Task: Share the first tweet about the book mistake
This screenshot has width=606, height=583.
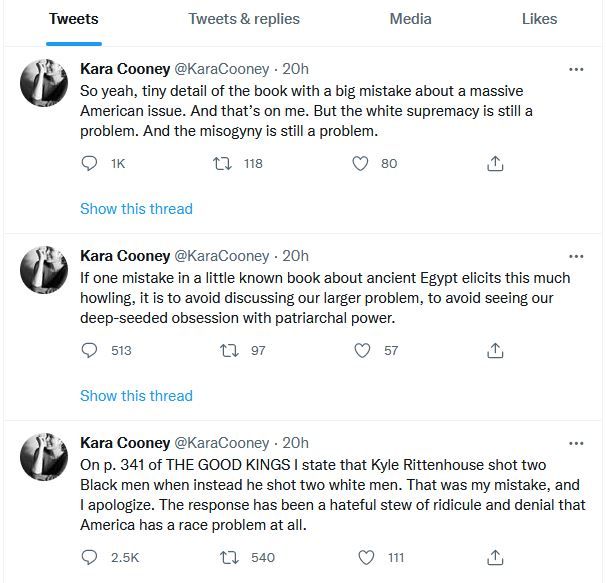Action: click(495, 163)
